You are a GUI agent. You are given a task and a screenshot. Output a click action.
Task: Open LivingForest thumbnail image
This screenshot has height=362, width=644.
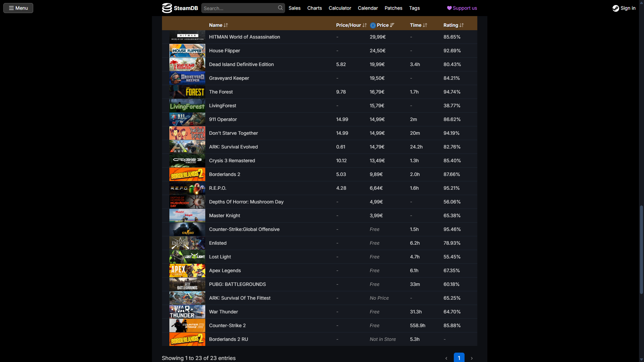point(187,106)
